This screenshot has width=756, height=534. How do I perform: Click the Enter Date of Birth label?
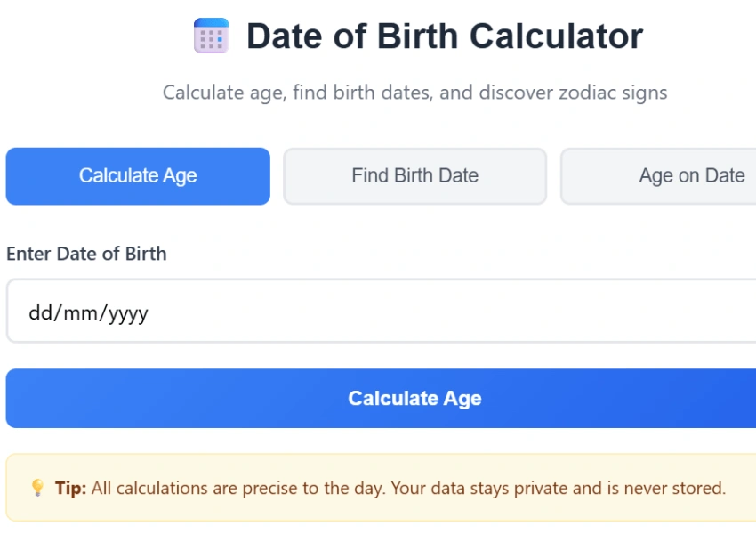tap(86, 254)
